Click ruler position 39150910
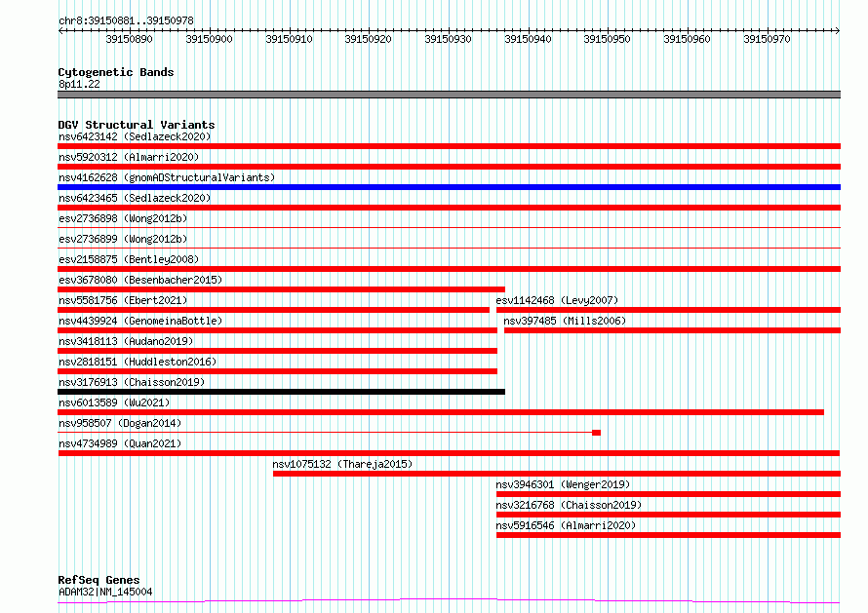Screen dimensions: 868x613 (289, 39)
